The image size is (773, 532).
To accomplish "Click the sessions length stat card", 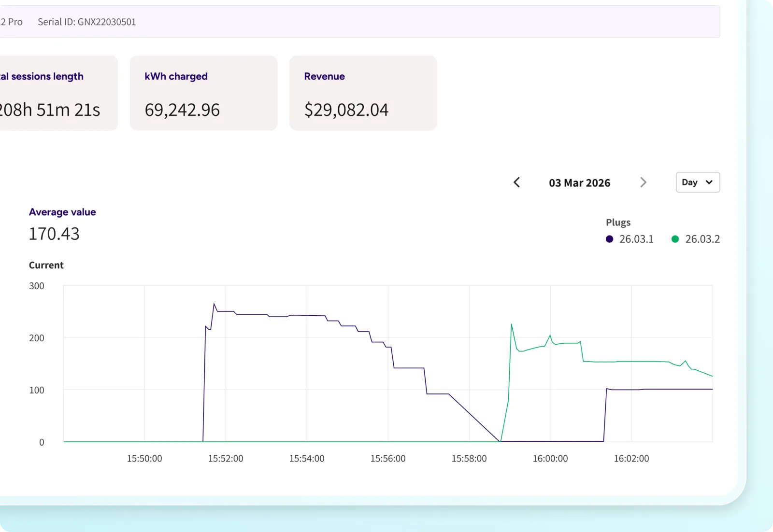I will [53, 93].
